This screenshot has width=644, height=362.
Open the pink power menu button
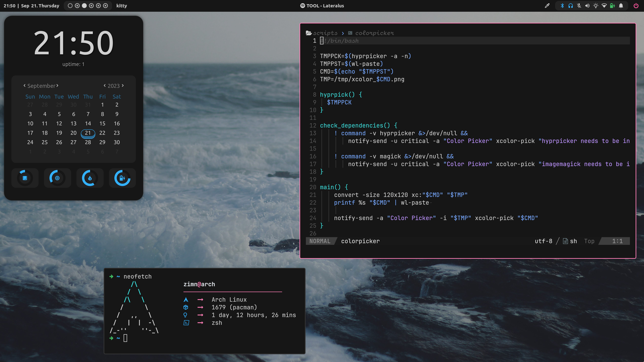636,6
